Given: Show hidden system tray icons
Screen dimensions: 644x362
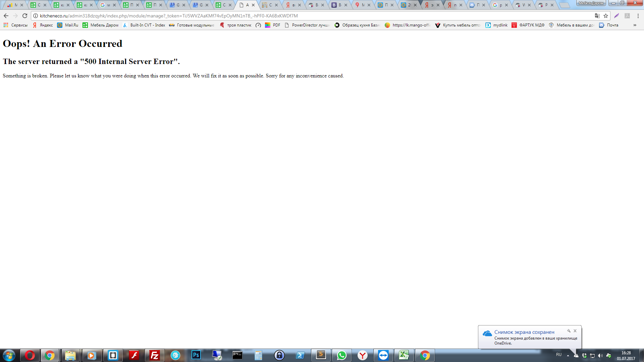Looking at the screenshot, I should pyautogui.click(x=568, y=356).
